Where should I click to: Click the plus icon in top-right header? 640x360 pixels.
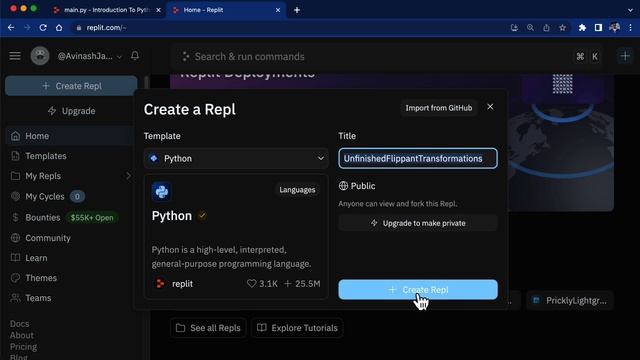pos(625,56)
